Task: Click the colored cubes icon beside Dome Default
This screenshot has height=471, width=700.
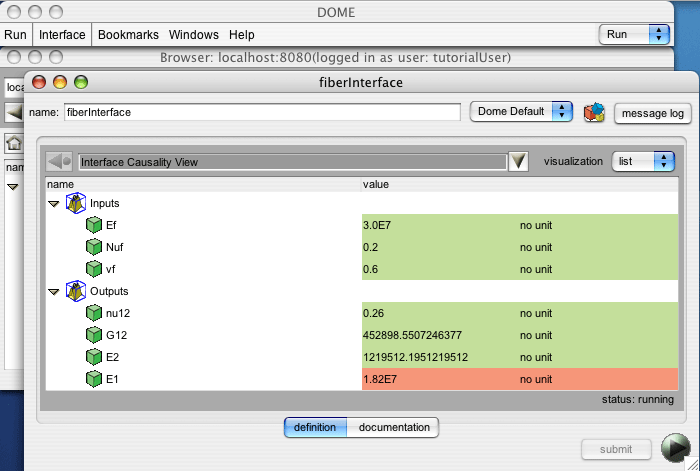Action: point(594,113)
